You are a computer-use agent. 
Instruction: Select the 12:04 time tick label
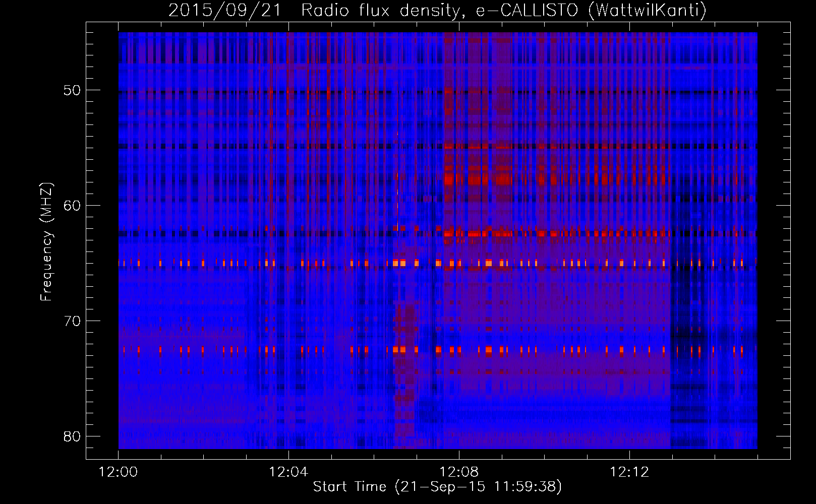tap(288, 472)
